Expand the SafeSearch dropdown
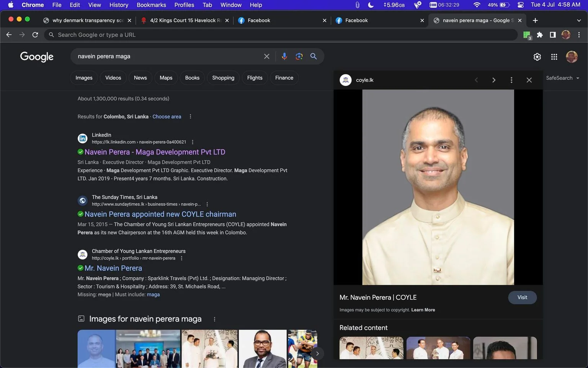 (x=563, y=78)
